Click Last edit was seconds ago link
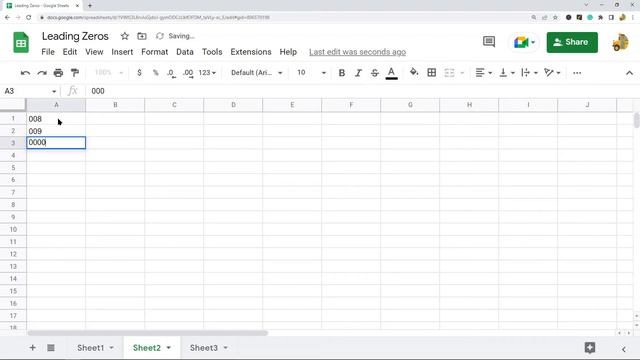 click(x=357, y=52)
